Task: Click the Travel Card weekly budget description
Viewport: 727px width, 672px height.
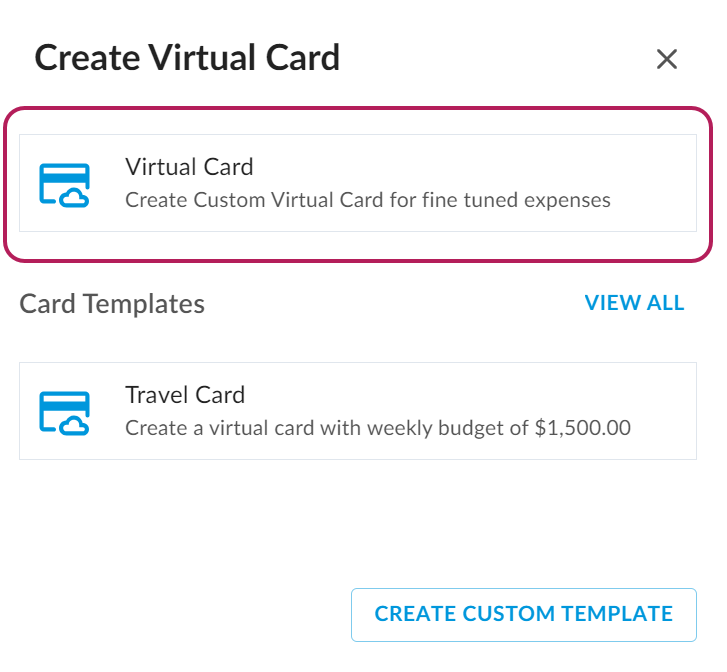Action: [377, 428]
